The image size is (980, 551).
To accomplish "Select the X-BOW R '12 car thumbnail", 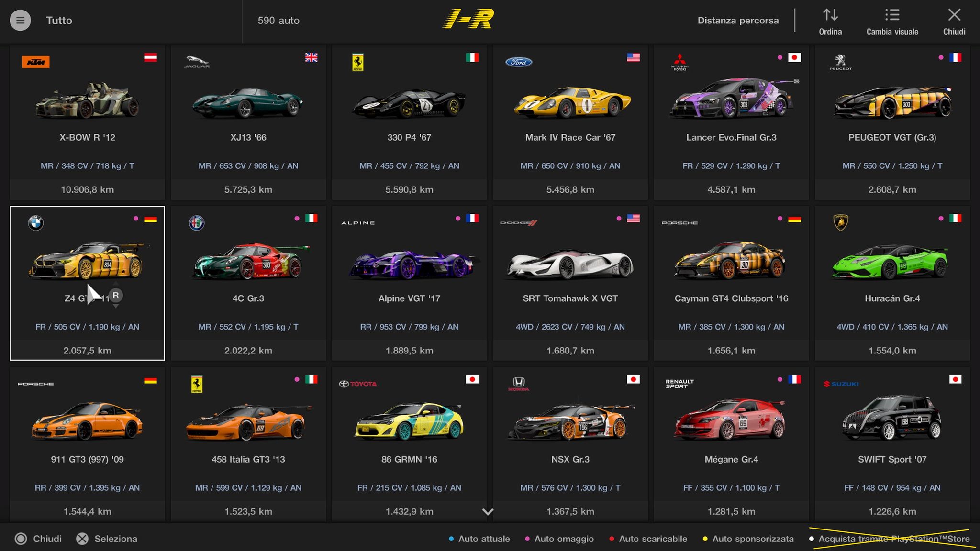I will [x=88, y=100].
